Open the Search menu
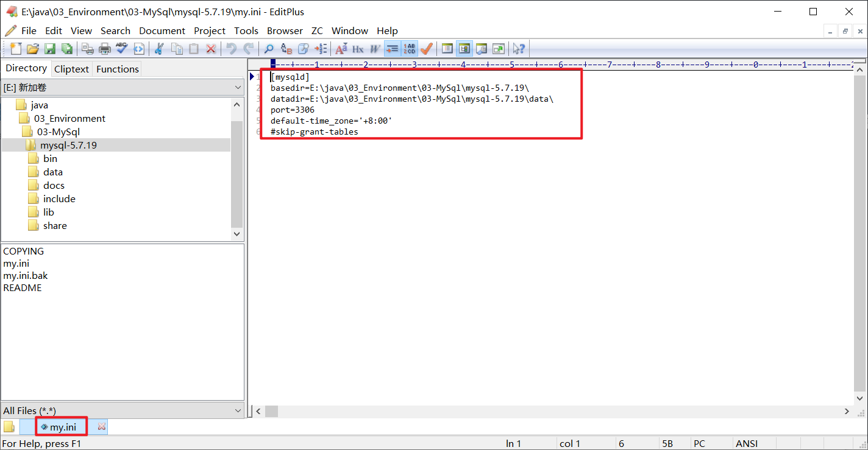 pos(115,30)
